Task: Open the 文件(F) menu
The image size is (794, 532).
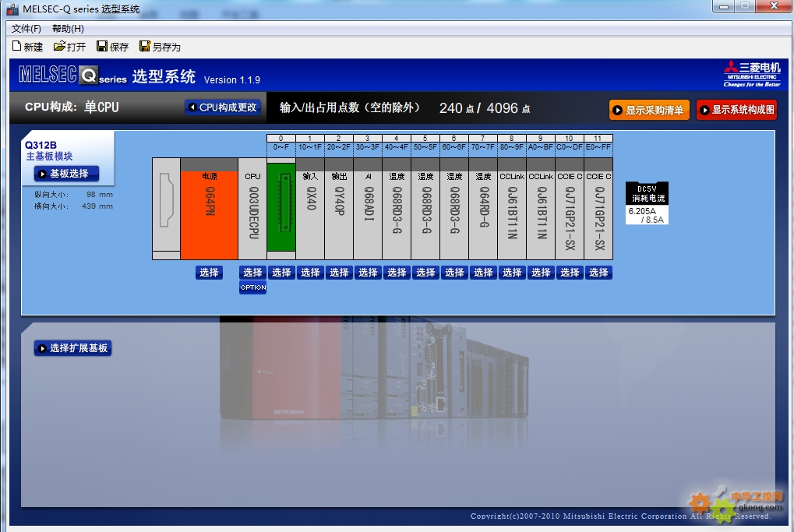Action: pyautogui.click(x=26, y=28)
